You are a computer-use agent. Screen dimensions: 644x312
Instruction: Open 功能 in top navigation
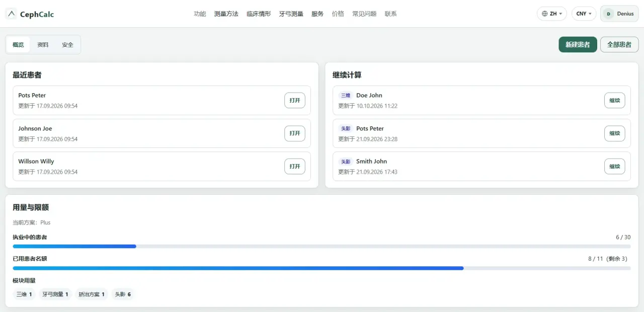click(200, 14)
